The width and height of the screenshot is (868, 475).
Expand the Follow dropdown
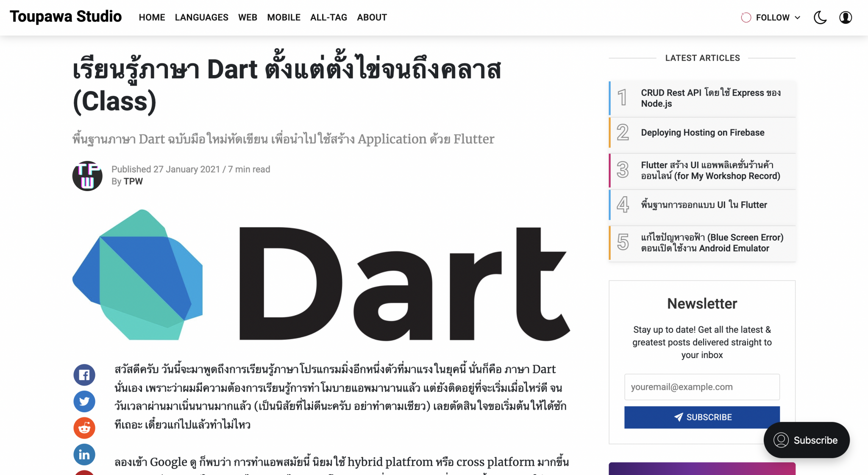[771, 17]
